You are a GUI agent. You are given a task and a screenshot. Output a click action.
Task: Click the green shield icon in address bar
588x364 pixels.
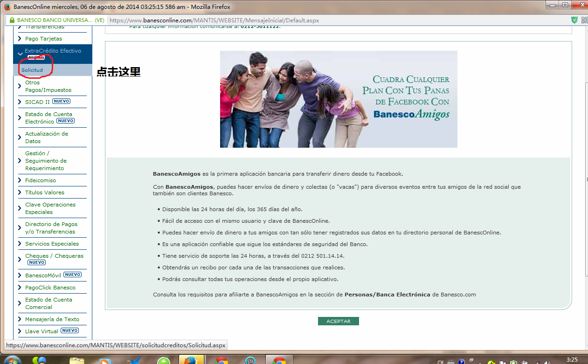(574, 20)
